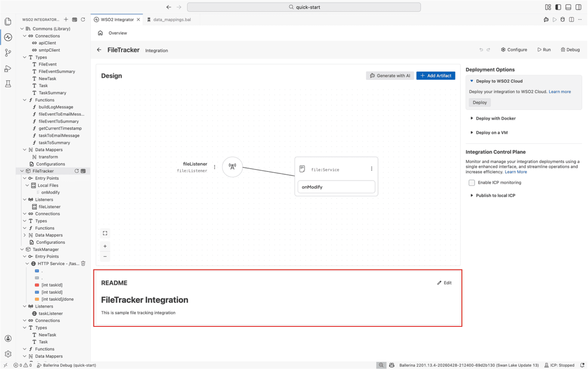
Task: Open Learn more link for WSO2 Cloud
Action: [x=559, y=92]
